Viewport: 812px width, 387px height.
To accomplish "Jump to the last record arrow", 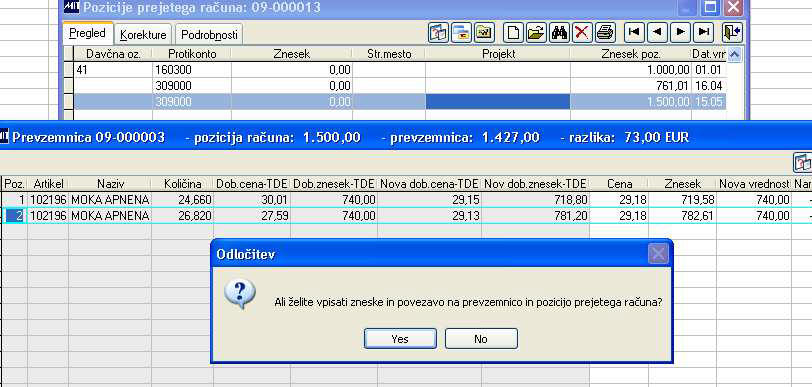I will pyautogui.click(x=704, y=32).
